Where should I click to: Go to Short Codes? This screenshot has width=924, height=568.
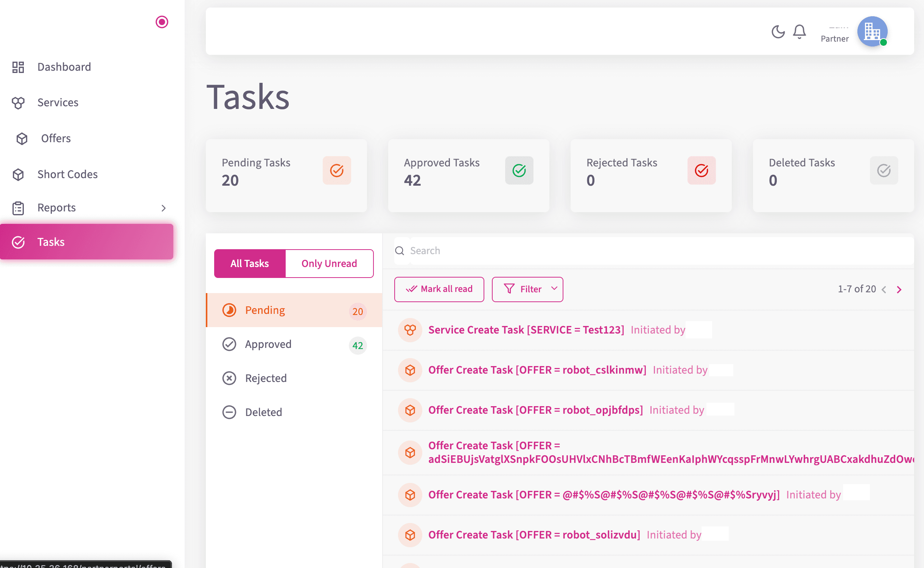[67, 174]
